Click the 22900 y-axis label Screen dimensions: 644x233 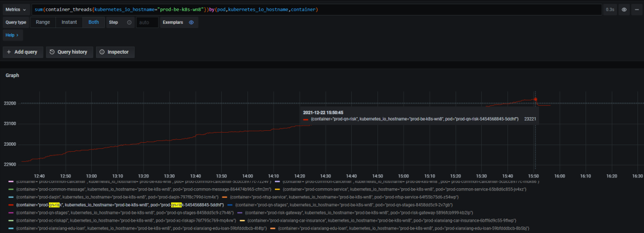[x=10, y=165]
